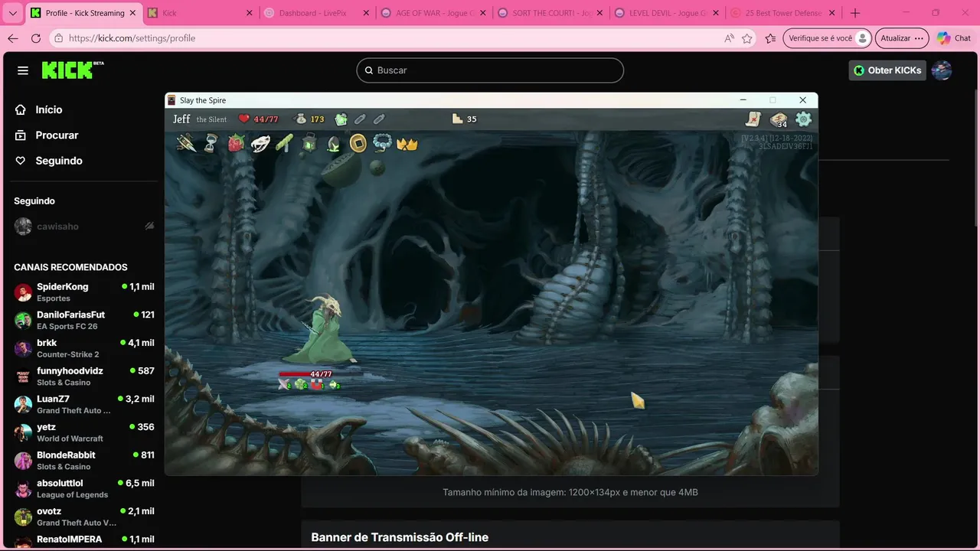
Task: Click the floor stairs icon showing 35
Action: (458, 119)
